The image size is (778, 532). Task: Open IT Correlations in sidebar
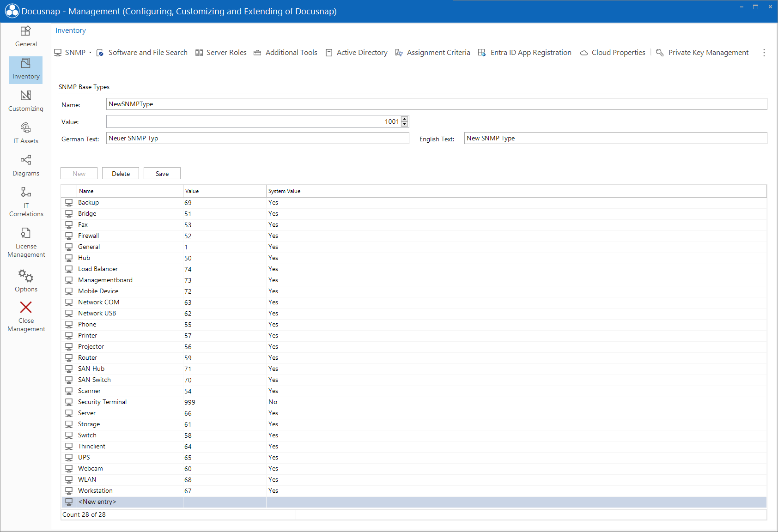(26, 202)
